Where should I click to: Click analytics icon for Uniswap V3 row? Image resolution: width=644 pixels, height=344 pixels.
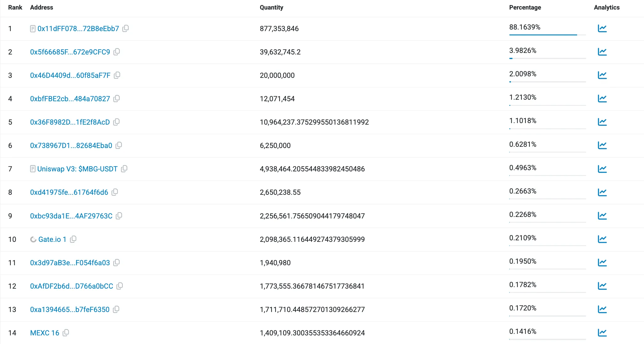[x=602, y=169]
